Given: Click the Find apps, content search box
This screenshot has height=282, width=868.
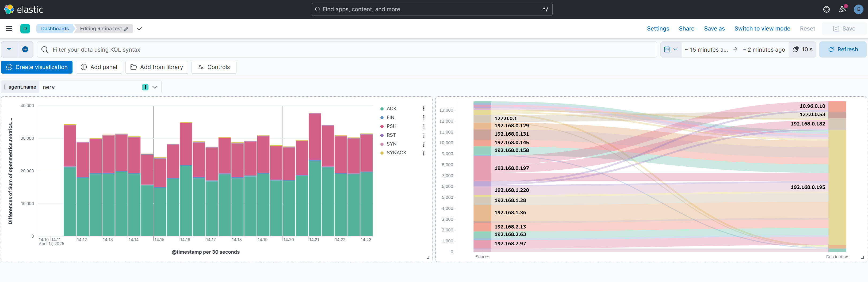Looking at the screenshot, I should point(432,9).
